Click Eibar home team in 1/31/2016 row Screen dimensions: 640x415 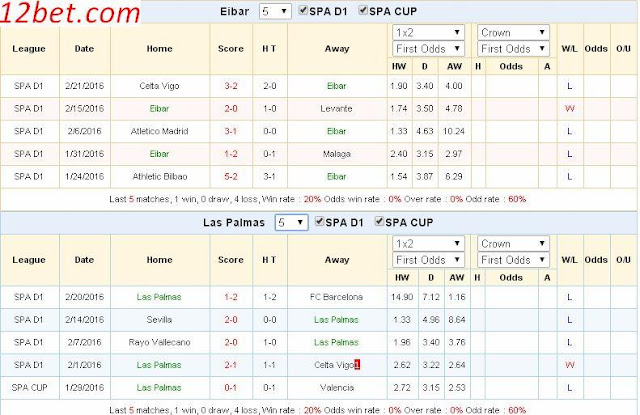159,154
